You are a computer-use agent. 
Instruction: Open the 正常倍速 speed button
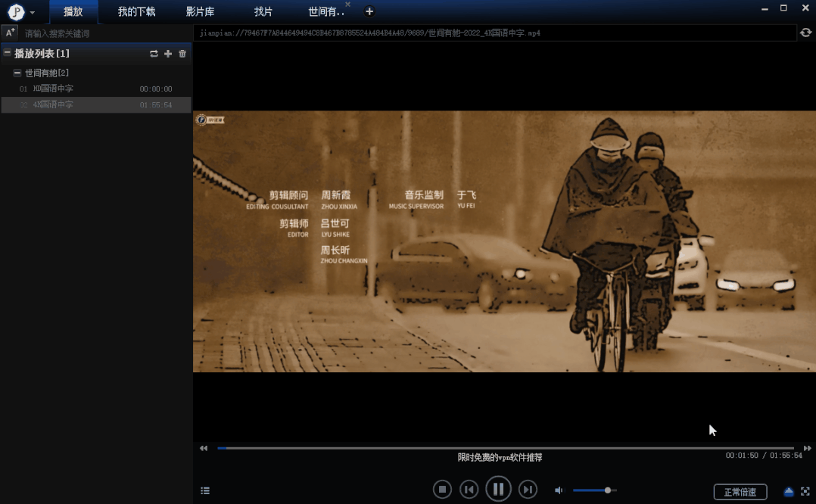740,492
